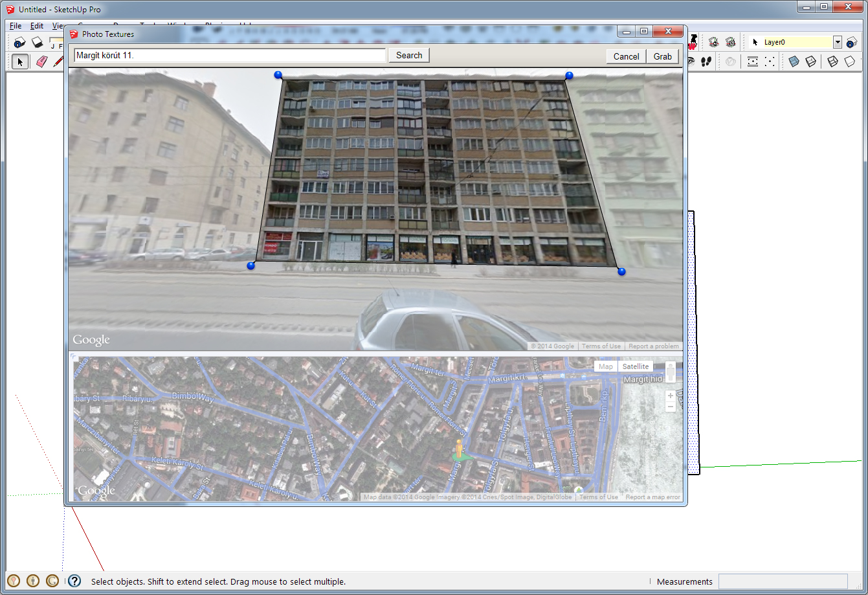Select the back edges cube style
868x595 pixels.
tap(810, 62)
